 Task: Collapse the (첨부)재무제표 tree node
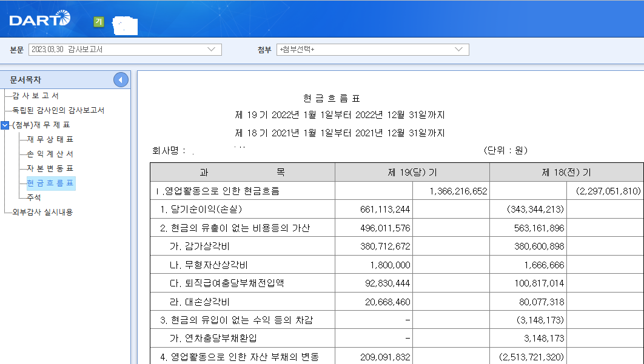click(x=5, y=126)
